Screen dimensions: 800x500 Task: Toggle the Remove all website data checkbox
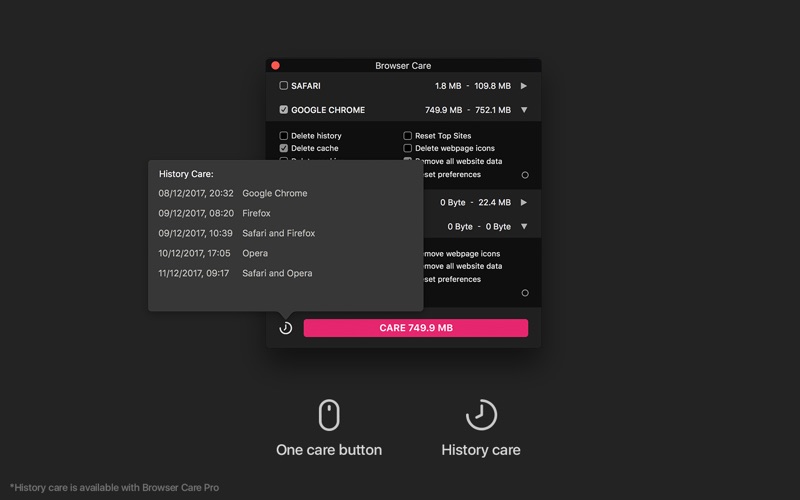(x=408, y=160)
